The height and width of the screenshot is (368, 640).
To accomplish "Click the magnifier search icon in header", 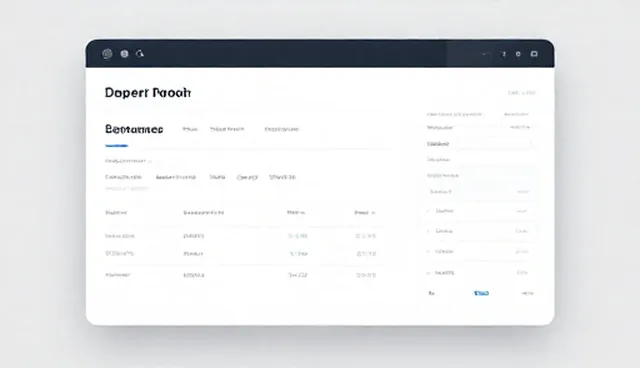I will point(140,54).
